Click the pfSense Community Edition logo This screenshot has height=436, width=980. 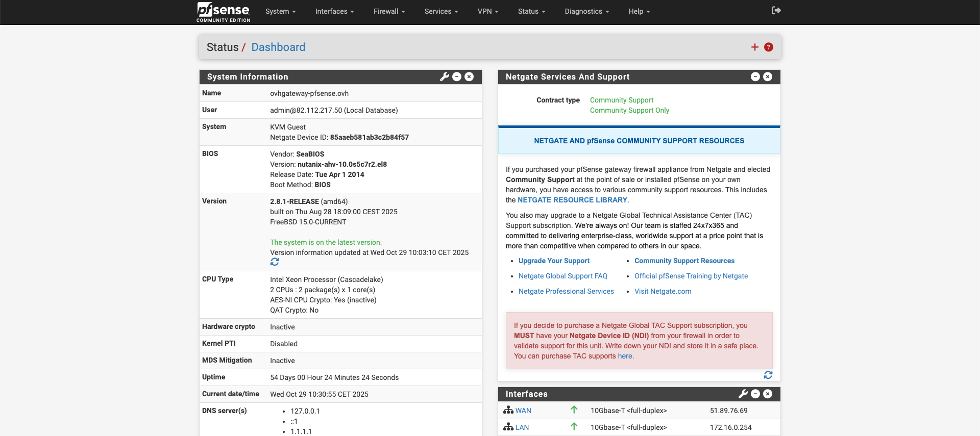[x=224, y=12]
